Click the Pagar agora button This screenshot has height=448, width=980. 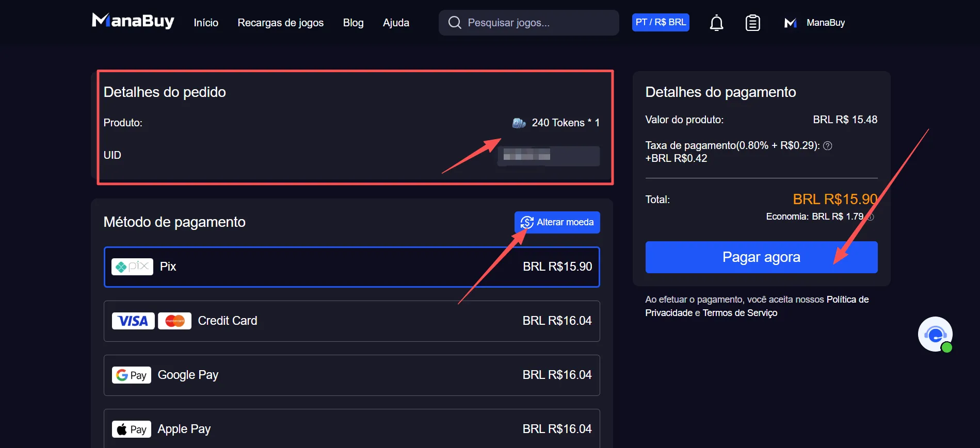[x=761, y=257]
